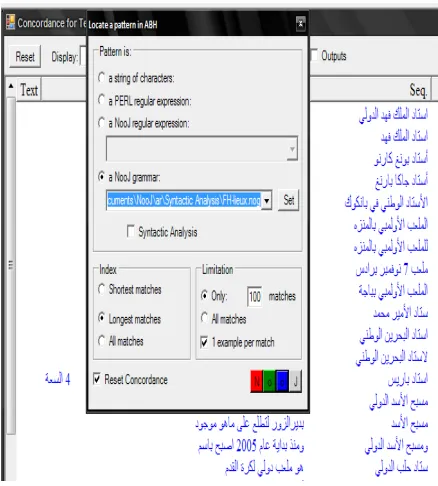This screenshot has height=486, width=438.
Task: Enable the Syntactic Analysis checkbox
Action: (131, 231)
